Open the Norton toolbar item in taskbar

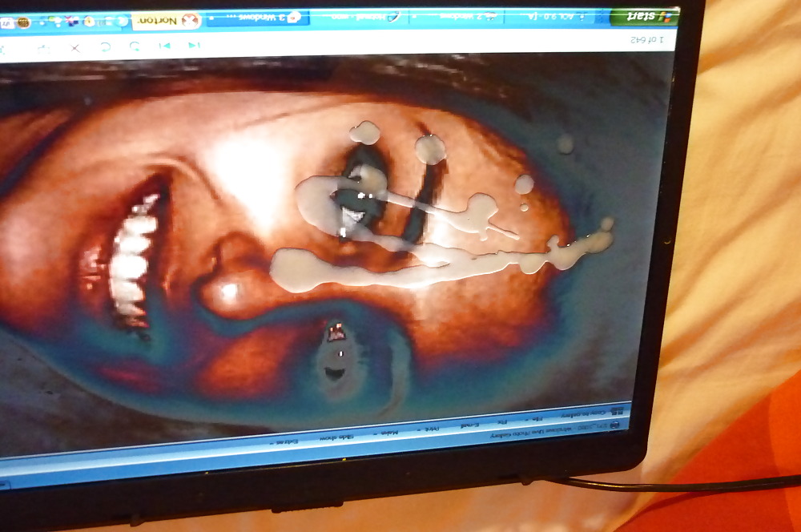[x=167, y=20]
